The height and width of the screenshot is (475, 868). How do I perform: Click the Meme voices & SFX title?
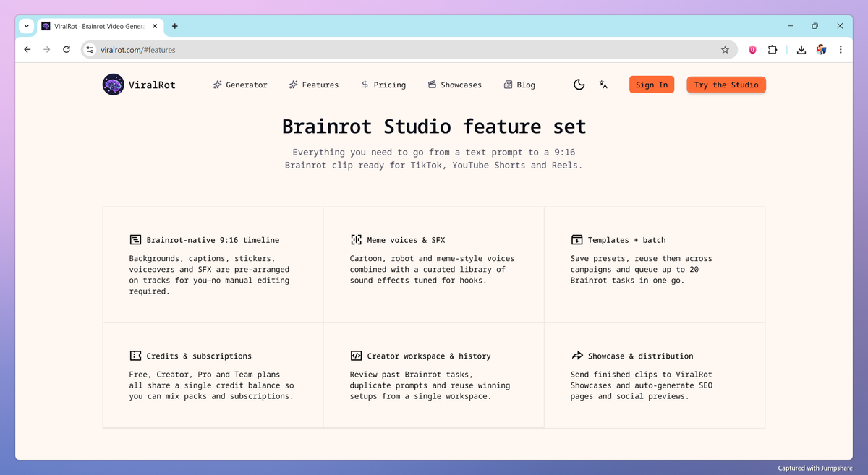point(406,240)
